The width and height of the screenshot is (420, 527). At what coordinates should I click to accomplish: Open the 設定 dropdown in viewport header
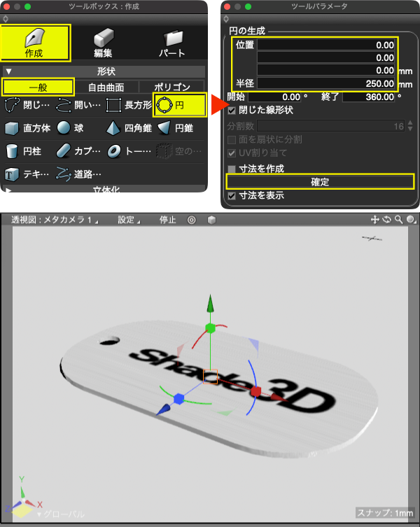tap(129, 220)
